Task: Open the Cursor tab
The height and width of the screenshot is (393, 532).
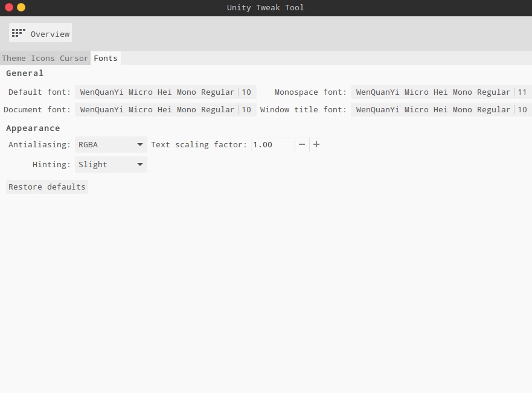Action: (x=74, y=59)
